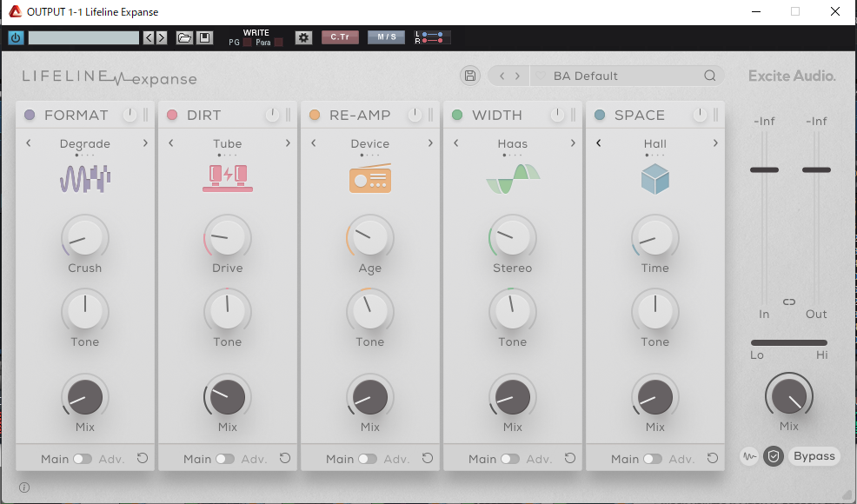This screenshot has height=504, width=857.
Task: Go to next Lifeline preset
Action: (517, 76)
